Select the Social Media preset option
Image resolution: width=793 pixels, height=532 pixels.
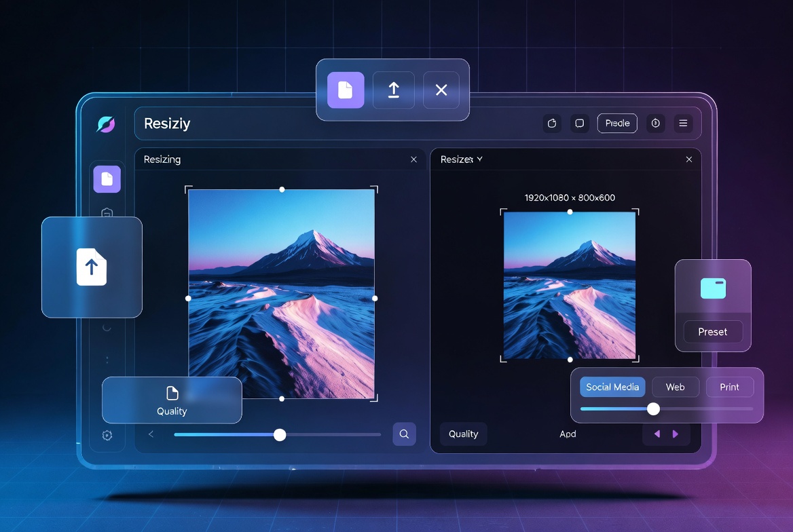(x=612, y=387)
